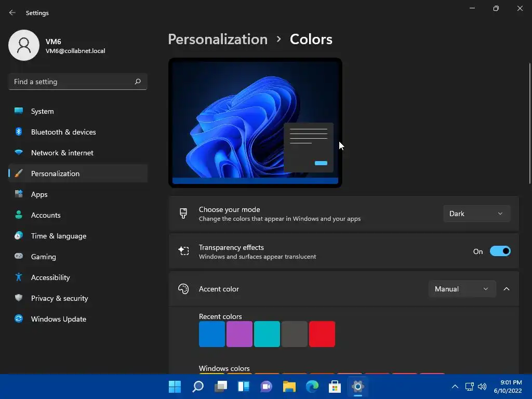Open Widgets from taskbar
The height and width of the screenshot is (399, 532).
(244, 387)
